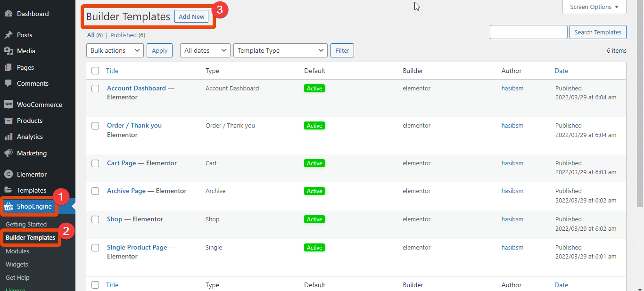
Task: Expand the Screen Options panel
Action: (x=594, y=7)
